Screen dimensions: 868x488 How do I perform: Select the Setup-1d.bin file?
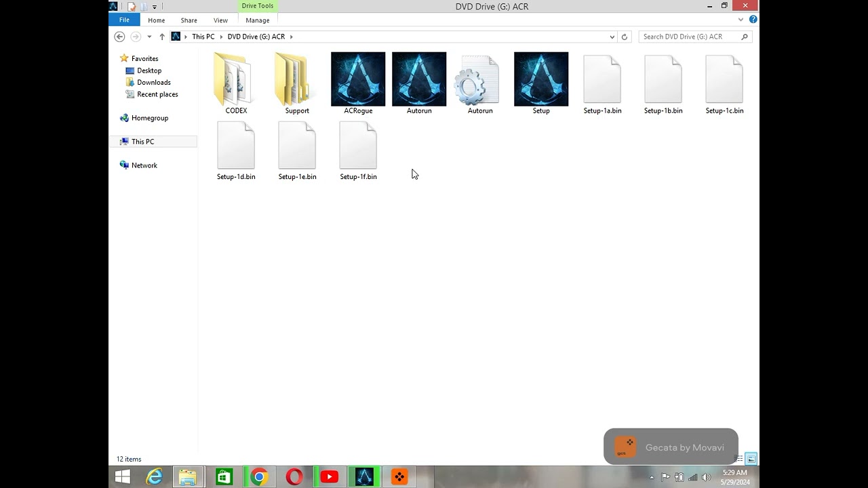(236, 150)
